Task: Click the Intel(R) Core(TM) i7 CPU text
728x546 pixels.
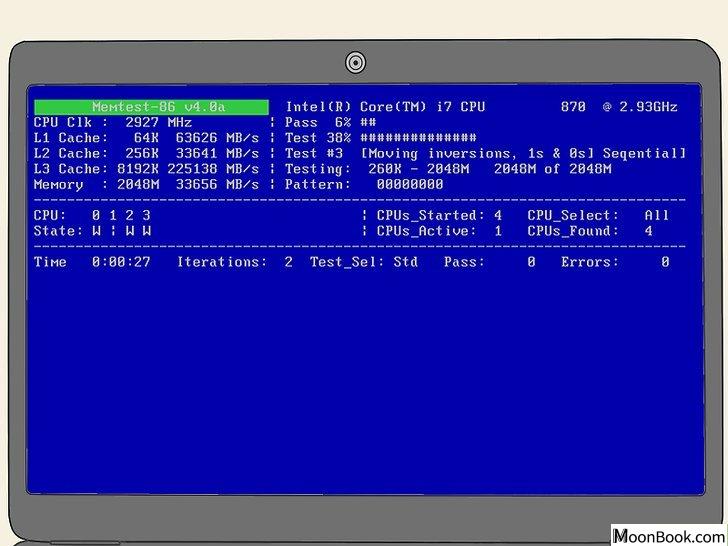Action: [x=385, y=107]
